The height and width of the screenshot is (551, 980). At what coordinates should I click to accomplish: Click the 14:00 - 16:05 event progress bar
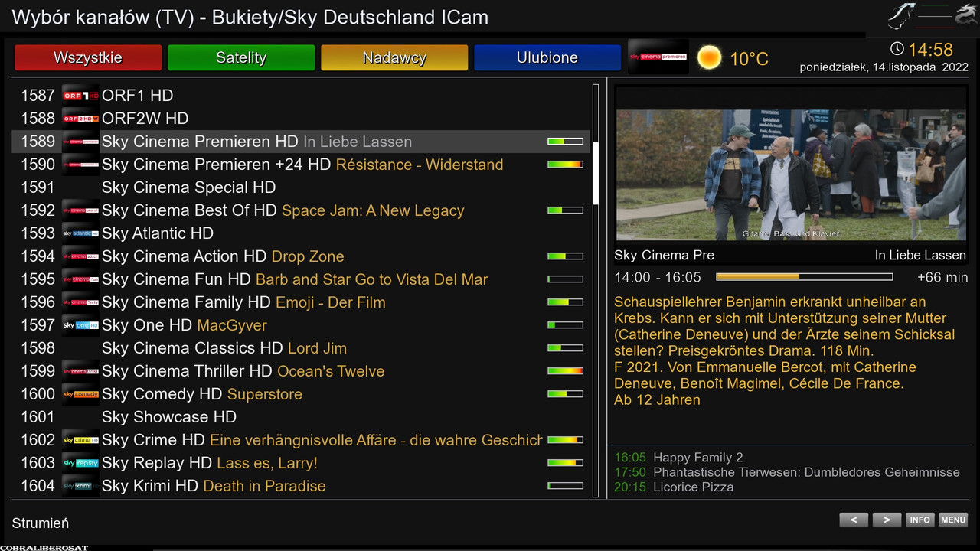point(805,277)
